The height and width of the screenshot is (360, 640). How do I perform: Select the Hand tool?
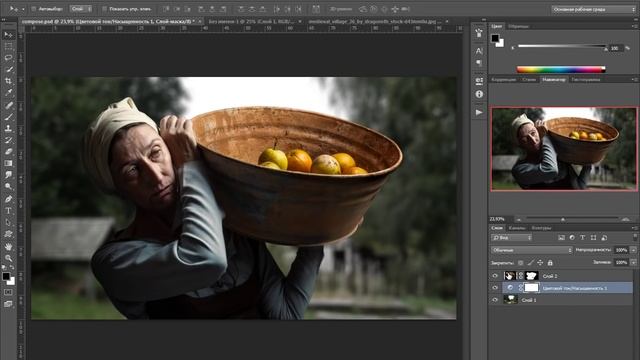coord(8,247)
